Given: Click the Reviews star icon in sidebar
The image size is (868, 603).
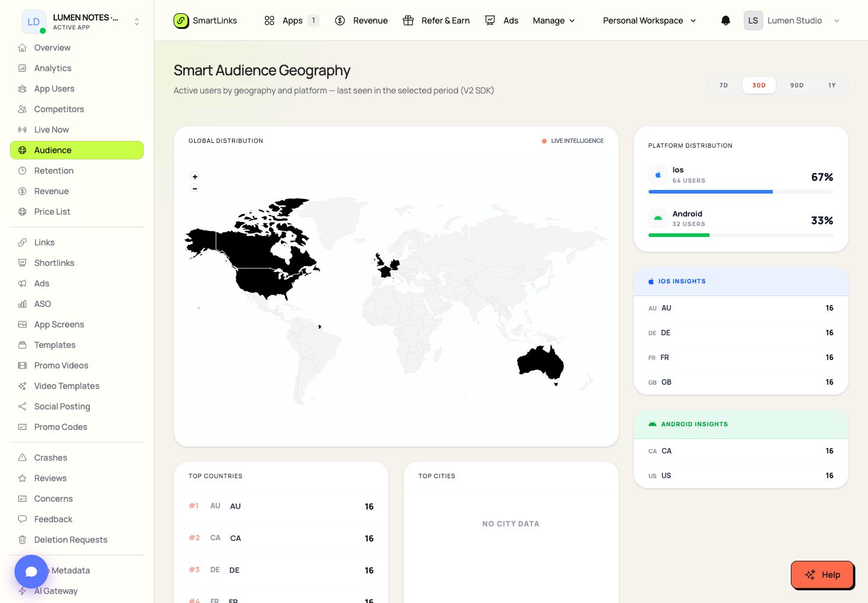Looking at the screenshot, I should tap(22, 478).
